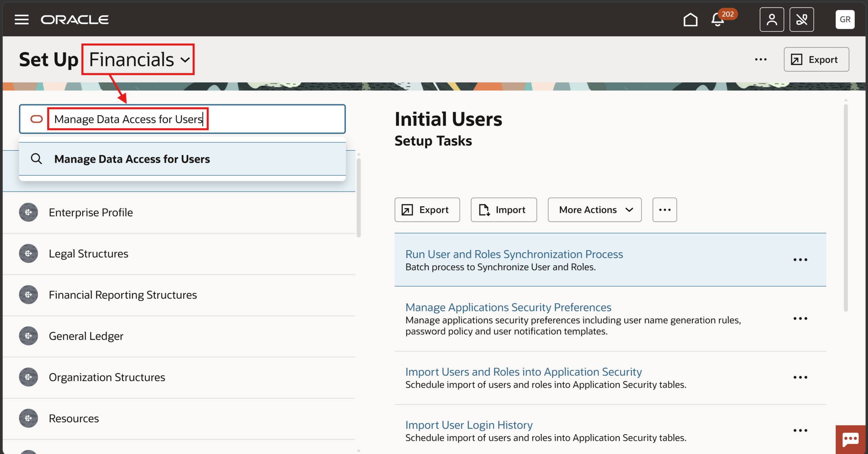Click the General Ledger functional area icon
The image size is (868, 454).
[28, 336]
